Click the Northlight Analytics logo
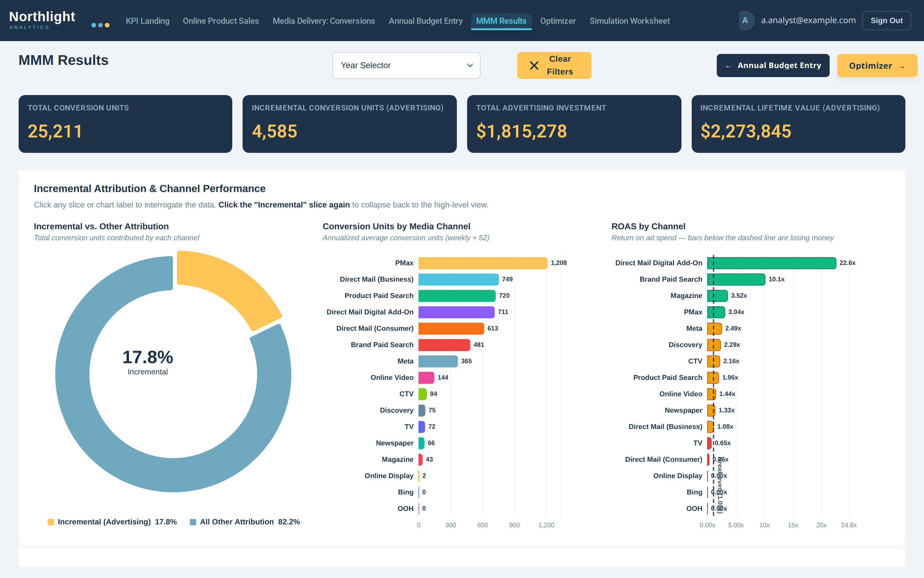 pyautogui.click(x=42, y=20)
